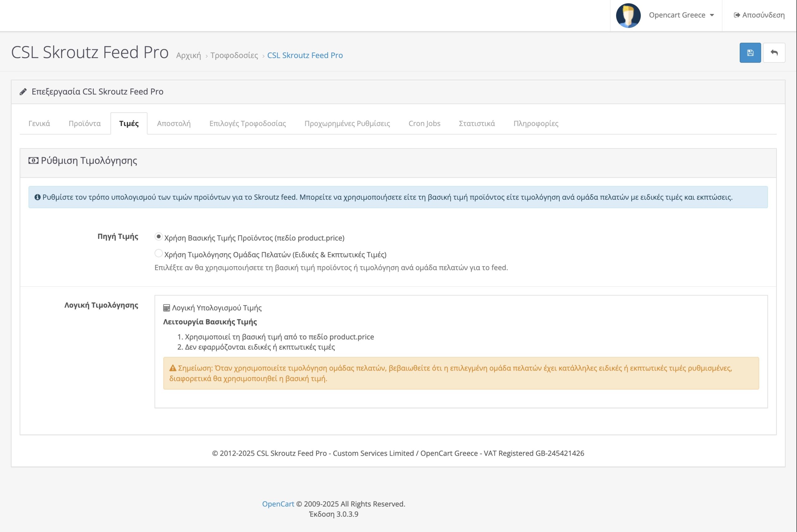
Task: Switch to the Γενικά tab
Action: point(39,124)
